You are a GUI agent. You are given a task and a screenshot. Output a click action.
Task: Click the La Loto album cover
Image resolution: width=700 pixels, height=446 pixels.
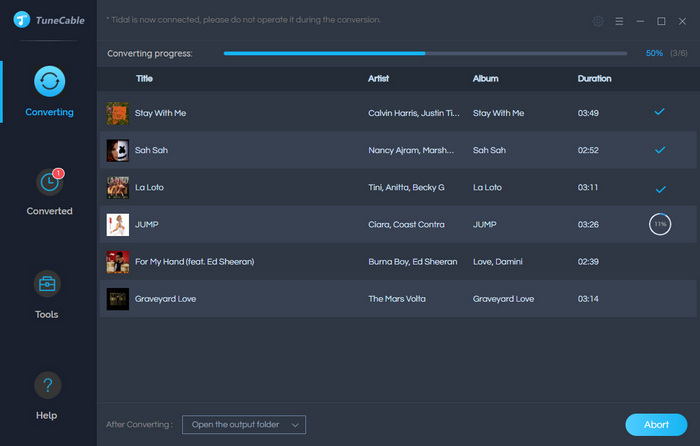coord(118,187)
